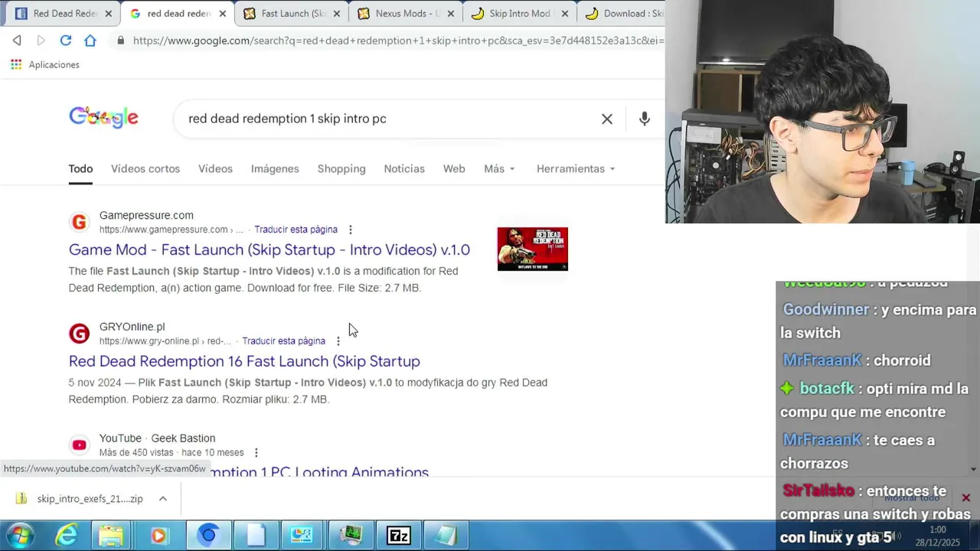Open 7-Zip from the taskbar

pos(399,536)
